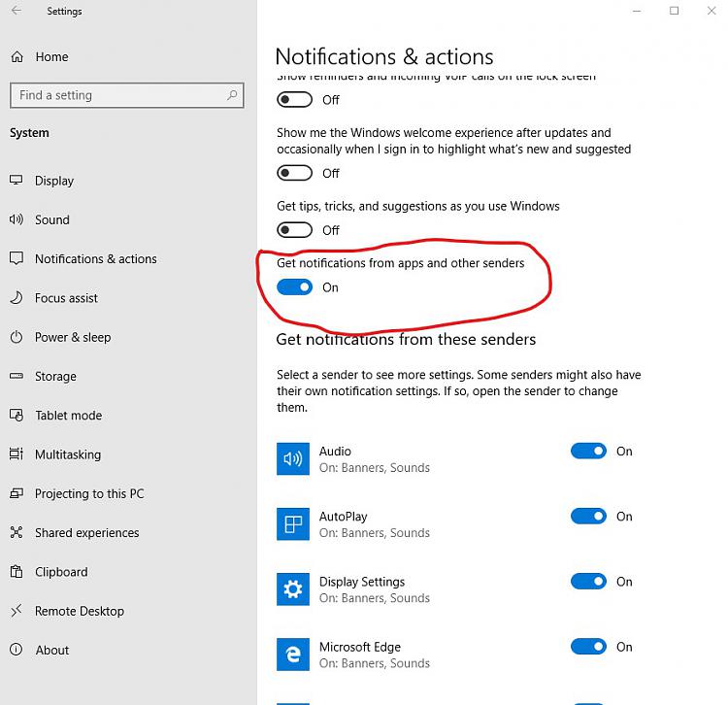Screen dimensions: 728x705
Task: Click the back arrow in Settings
Action: 17,11
